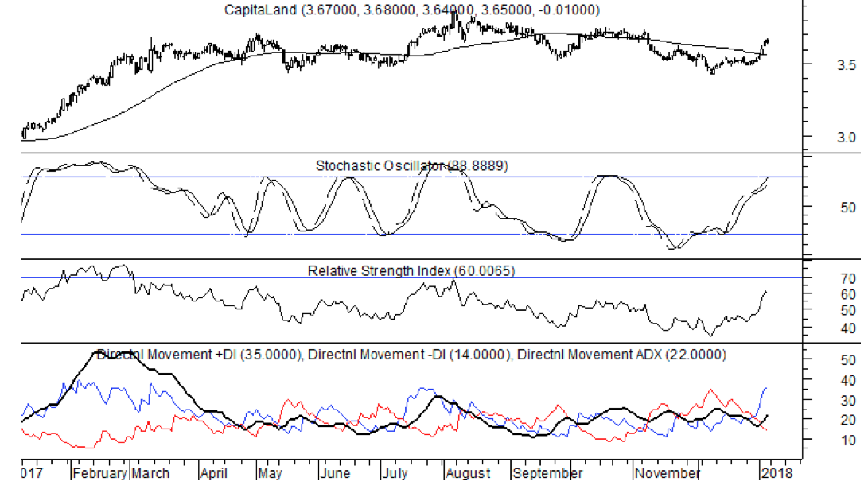Viewport: 868px width, 493px height.
Task: Click the Directnl Movement -DI (14.0000) label
Action: tap(410, 354)
